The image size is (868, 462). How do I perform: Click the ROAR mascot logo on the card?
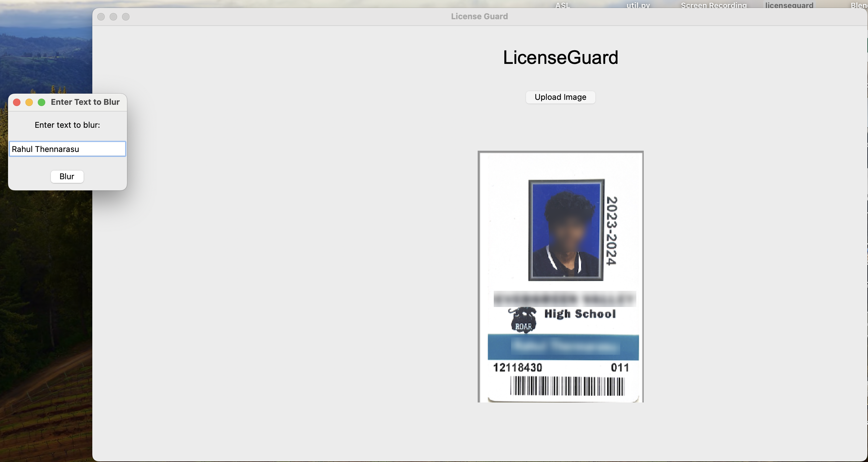pyautogui.click(x=523, y=320)
